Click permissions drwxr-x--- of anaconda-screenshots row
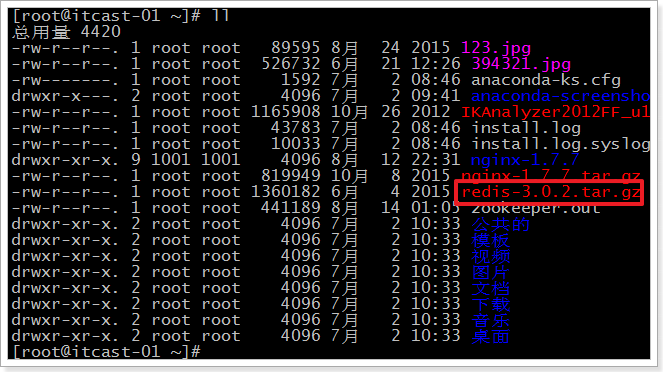 (x=66, y=96)
